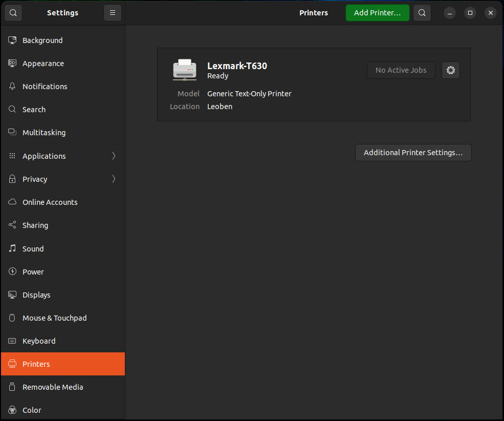
Task: Click the Notifications bell icon
Action: click(x=13, y=87)
